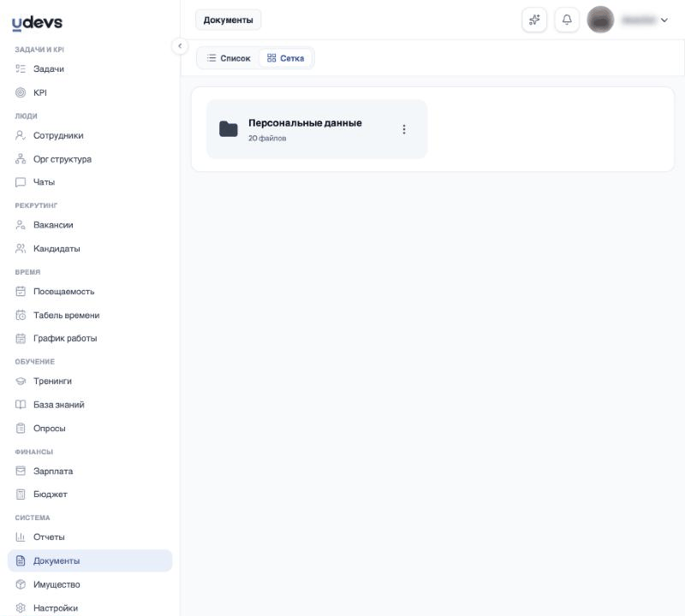Image resolution: width=685 pixels, height=616 pixels.
Task: Click the Персональные данные folder icon
Action: pyautogui.click(x=228, y=129)
